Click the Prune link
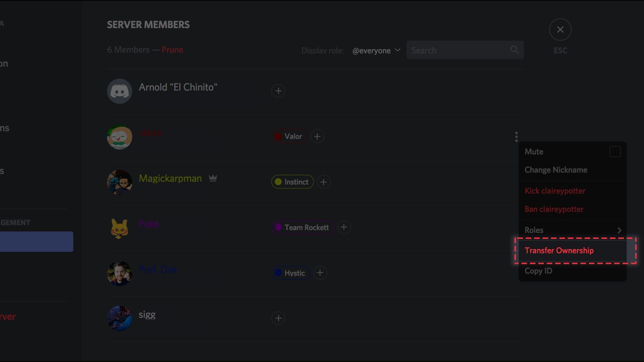 coord(173,49)
